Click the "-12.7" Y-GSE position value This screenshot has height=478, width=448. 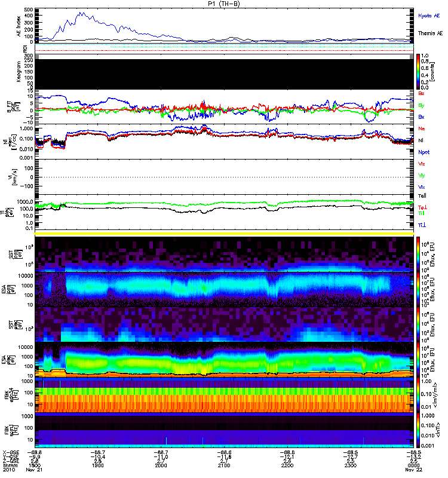pyautogui.click(x=350, y=457)
